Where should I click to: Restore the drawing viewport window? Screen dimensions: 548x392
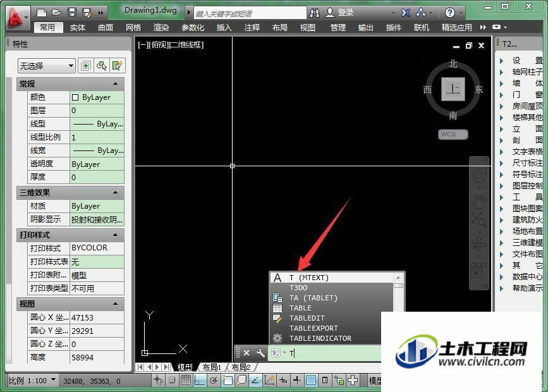(x=468, y=46)
